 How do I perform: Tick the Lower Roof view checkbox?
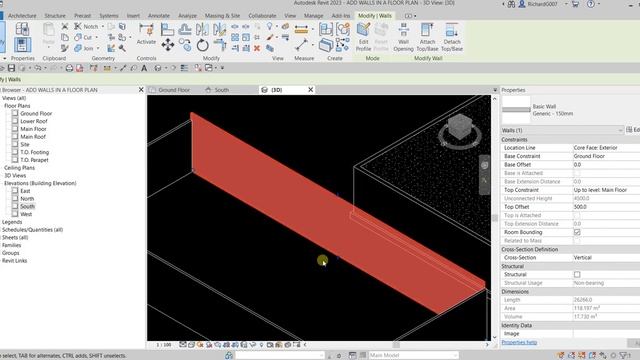coord(15,121)
